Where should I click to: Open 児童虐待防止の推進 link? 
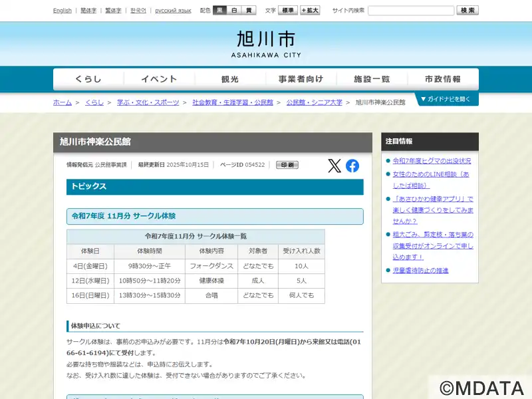420,271
